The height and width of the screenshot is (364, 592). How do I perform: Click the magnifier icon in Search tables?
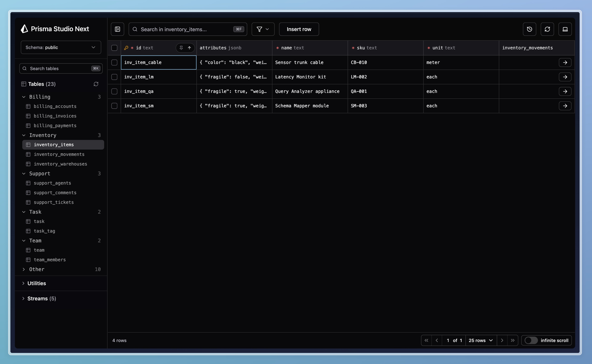(x=25, y=68)
